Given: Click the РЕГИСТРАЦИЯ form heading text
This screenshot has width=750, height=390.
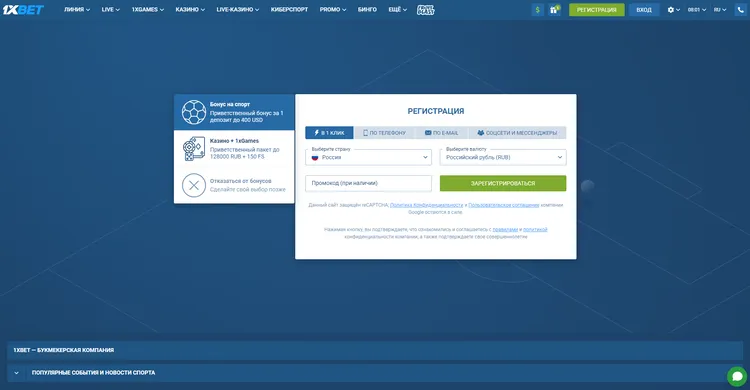Looking at the screenshot, I should coord(436,111).
